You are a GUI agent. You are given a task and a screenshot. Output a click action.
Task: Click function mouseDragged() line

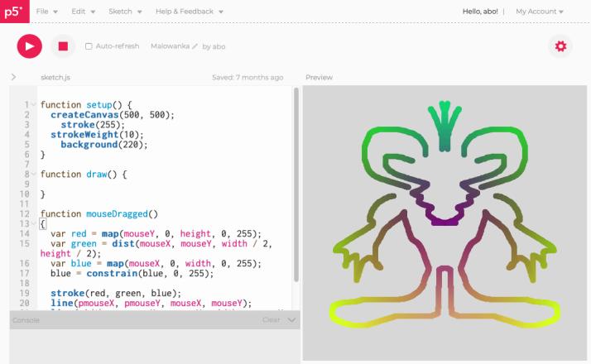point(99,214)
